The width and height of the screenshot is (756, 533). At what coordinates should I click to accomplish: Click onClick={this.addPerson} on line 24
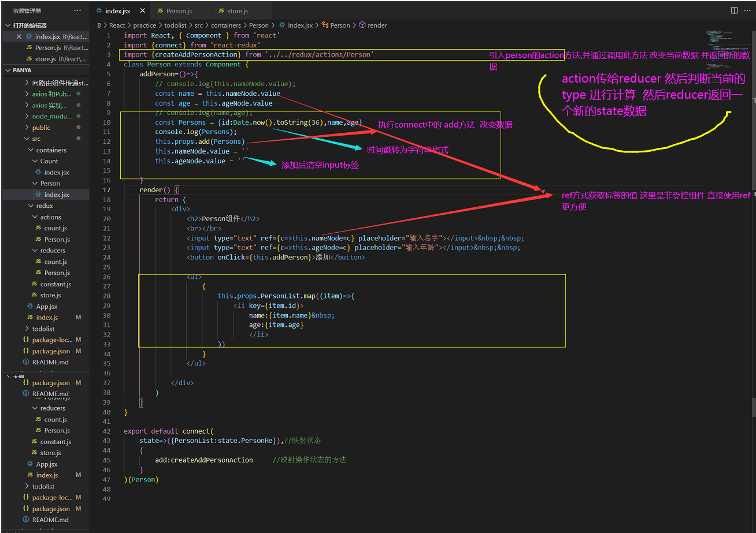click(265, 258)
